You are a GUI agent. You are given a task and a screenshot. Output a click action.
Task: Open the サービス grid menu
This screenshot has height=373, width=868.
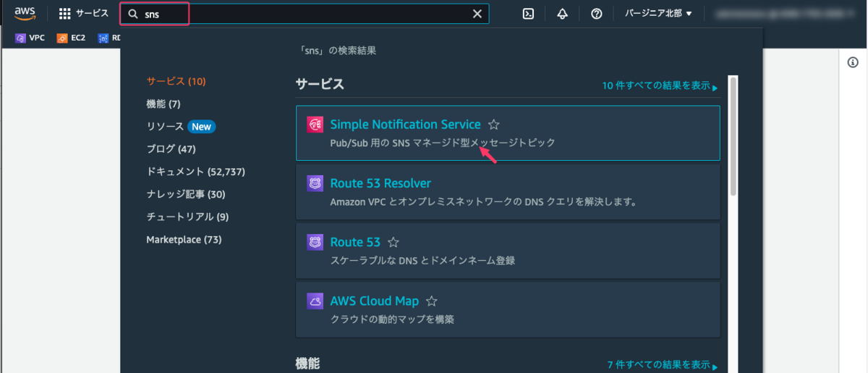click(84, 14)
